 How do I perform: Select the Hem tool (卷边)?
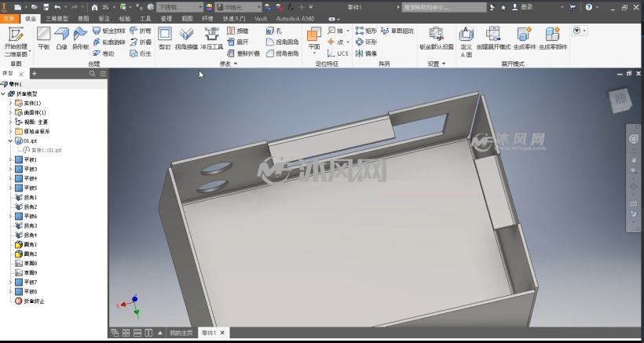pyautogui.click(x=103, y=53)
